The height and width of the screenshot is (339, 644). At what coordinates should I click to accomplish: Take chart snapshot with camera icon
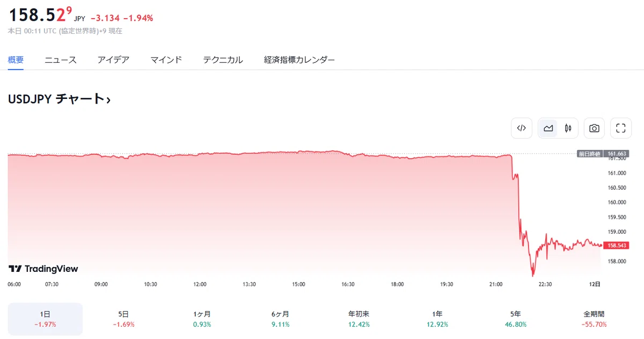click(x=594, y=128)
